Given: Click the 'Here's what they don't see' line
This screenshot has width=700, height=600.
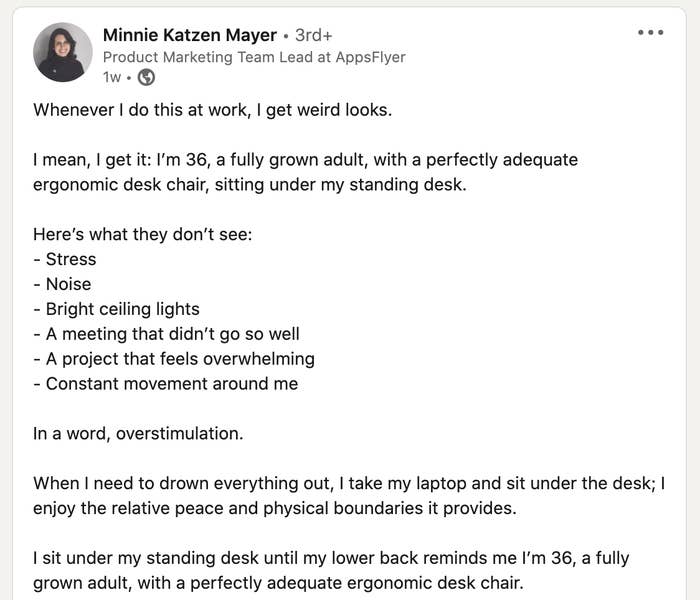Looking at the screenshot, I should pyautogui.click(x=143, y=234).
